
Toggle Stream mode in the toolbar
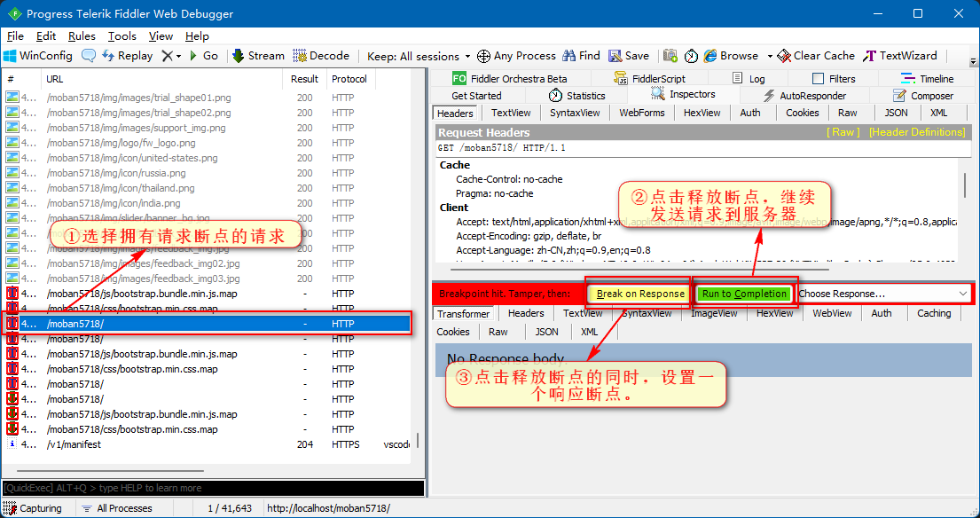pos(258,56)
